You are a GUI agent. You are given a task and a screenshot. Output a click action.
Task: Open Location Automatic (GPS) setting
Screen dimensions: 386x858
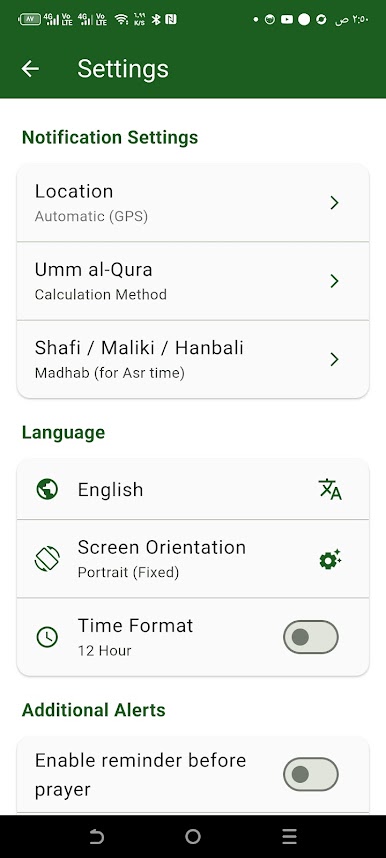(193, 202)
